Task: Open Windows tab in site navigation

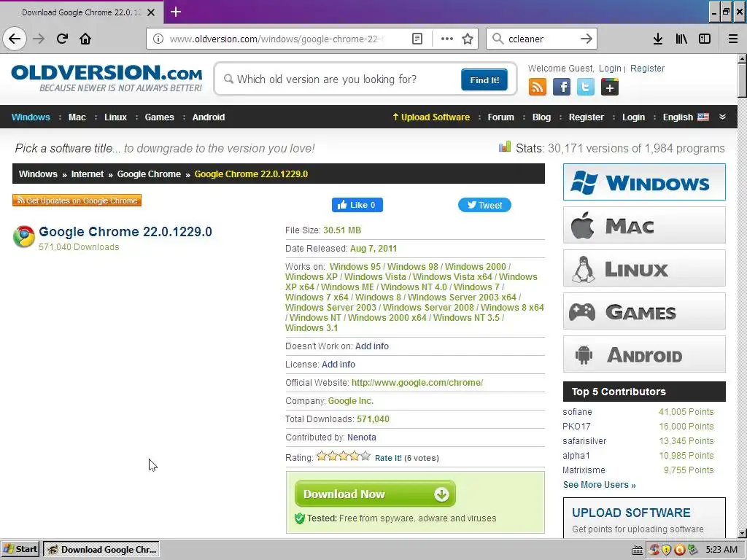Action: [x=31, y=117]
